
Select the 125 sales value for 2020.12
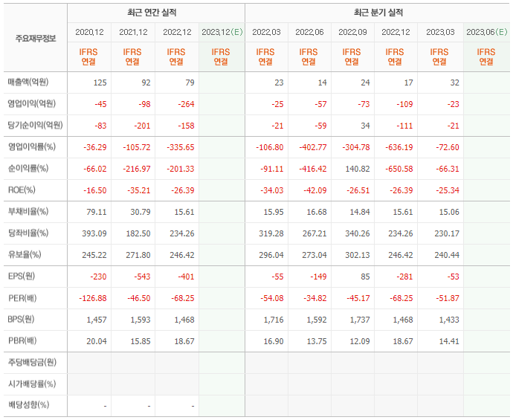click(x=100, y=83)
